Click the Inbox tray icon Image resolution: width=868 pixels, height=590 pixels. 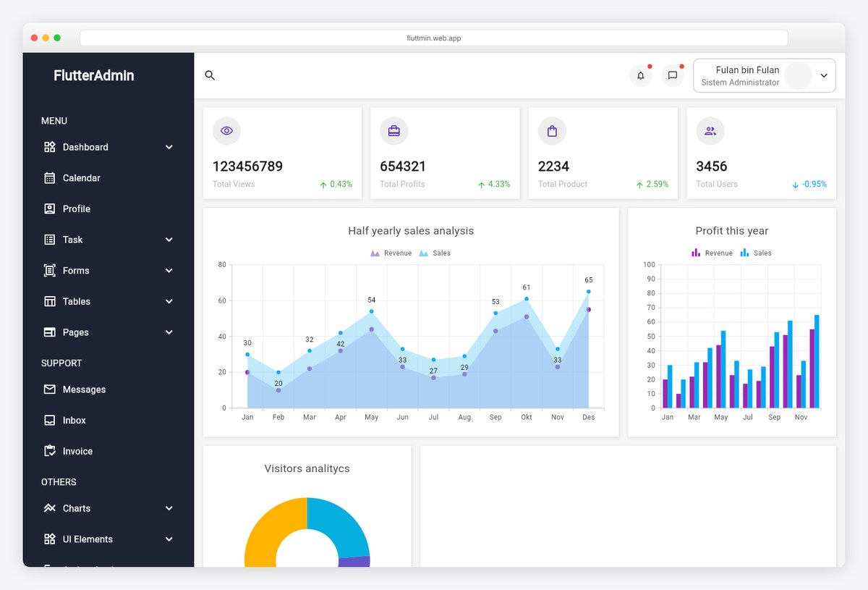point(50,420)
